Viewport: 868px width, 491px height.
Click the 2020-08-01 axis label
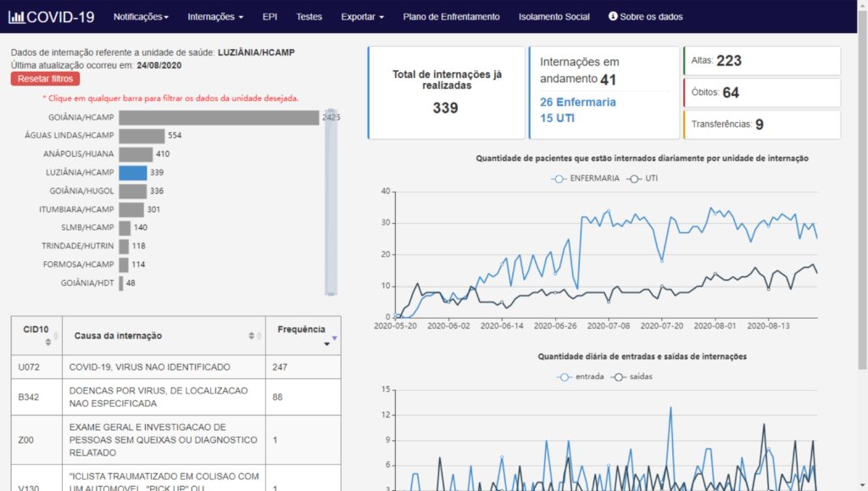(x=715, y=326)
